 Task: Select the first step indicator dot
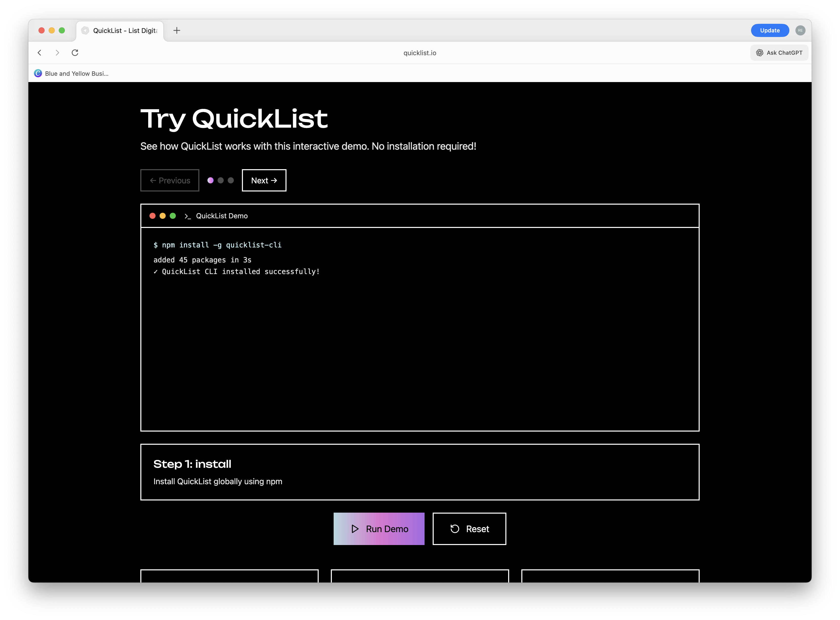[x=210, y=180]
